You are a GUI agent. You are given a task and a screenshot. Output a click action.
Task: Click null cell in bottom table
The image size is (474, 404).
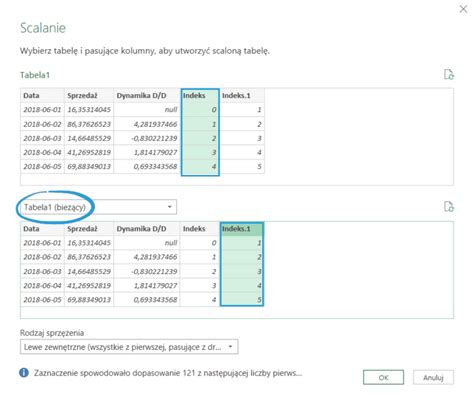click(147, 243)
